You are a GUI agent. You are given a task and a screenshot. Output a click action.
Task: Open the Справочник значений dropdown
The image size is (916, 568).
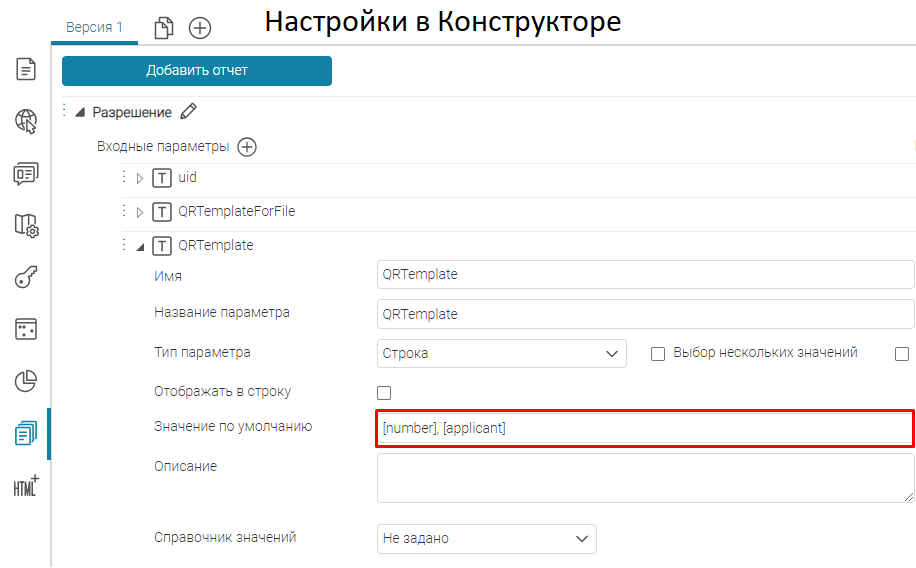(x=486, y=538)
